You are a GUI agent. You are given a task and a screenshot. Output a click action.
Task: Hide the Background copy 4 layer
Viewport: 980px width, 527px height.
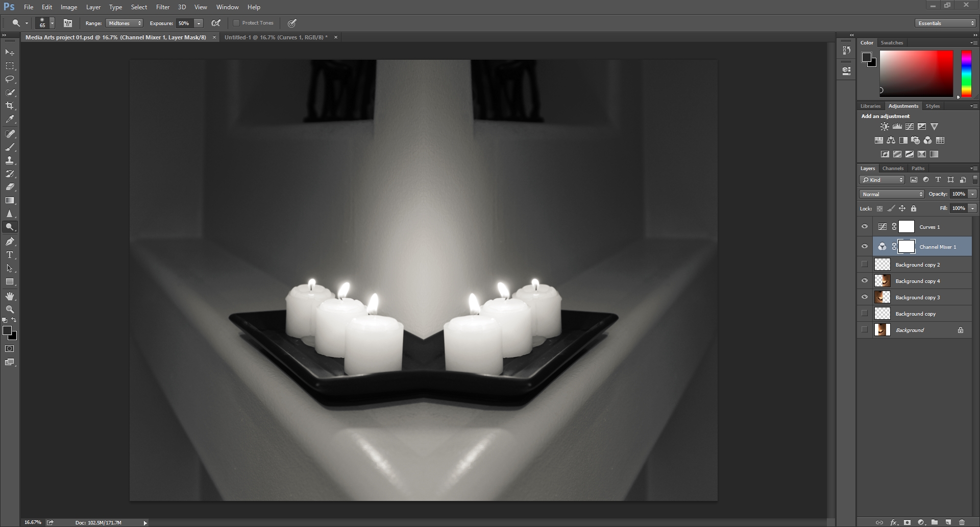pos(865,281)
